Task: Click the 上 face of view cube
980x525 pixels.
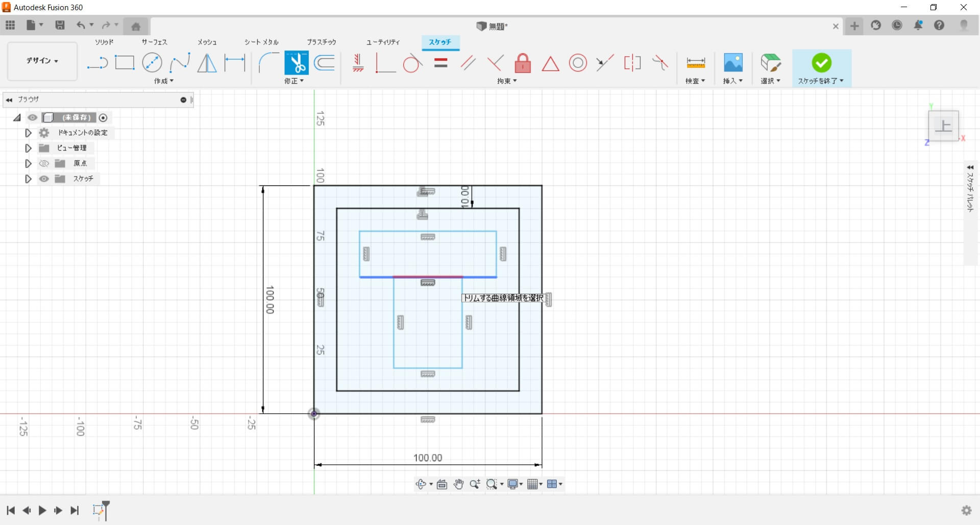Action: click(x=943, y=126)
